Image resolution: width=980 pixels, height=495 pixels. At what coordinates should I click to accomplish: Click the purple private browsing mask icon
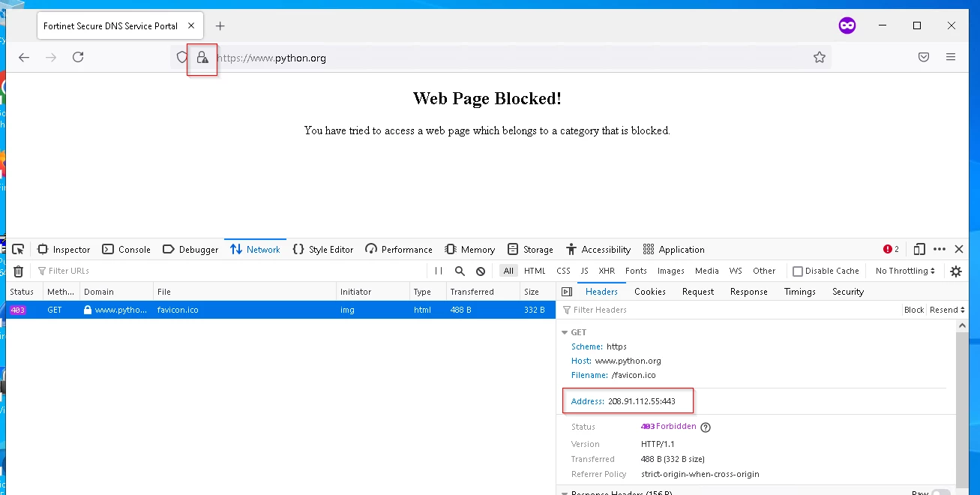click(x=847, y=25)
